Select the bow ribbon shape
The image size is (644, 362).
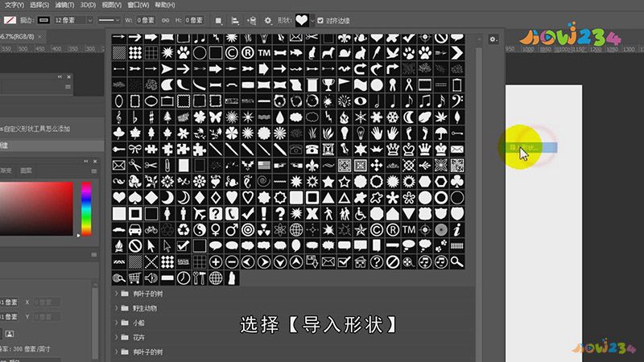click(x=135, y=150)
